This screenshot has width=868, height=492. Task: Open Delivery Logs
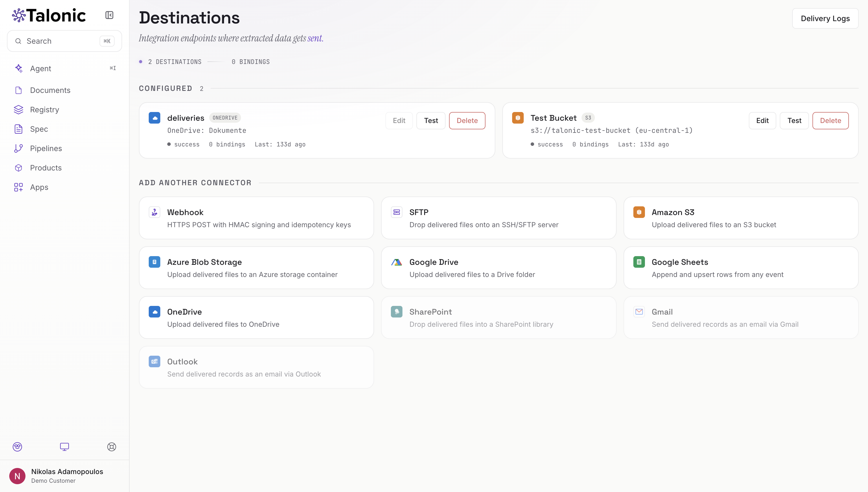(825, 19)
